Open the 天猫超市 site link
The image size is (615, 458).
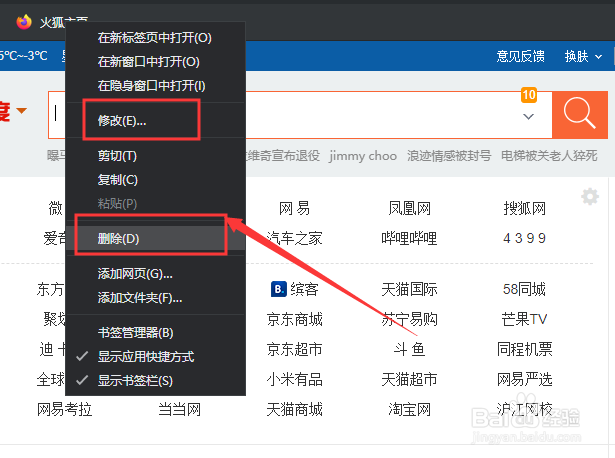[x=409, y=379]
